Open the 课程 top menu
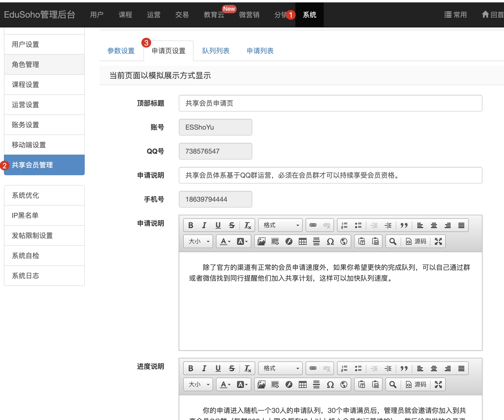The height and width of the screenshot is (420, 504). (x=125, y=15)
